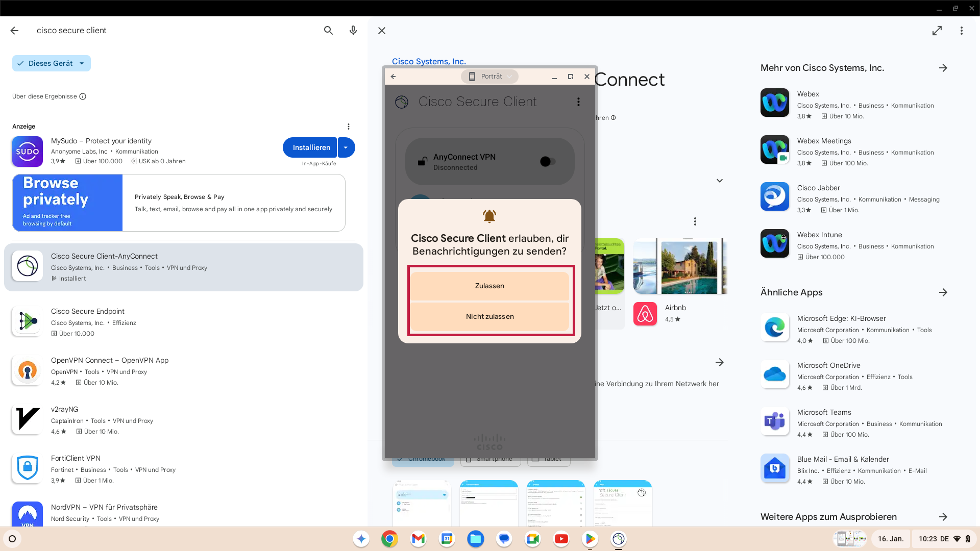
Task: Open YouTube from the shelf
Action: (561, 539)
